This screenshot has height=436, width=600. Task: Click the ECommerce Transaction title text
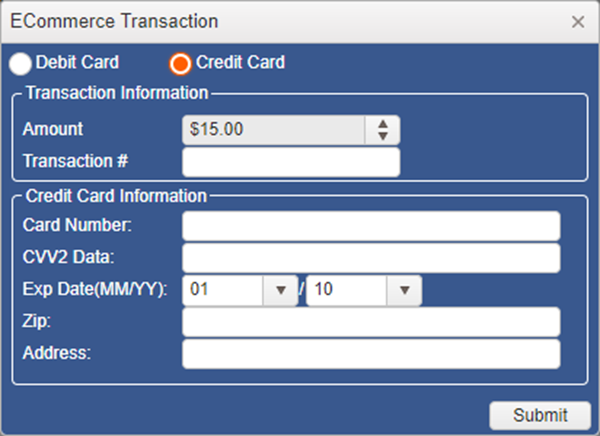point(115,21)
